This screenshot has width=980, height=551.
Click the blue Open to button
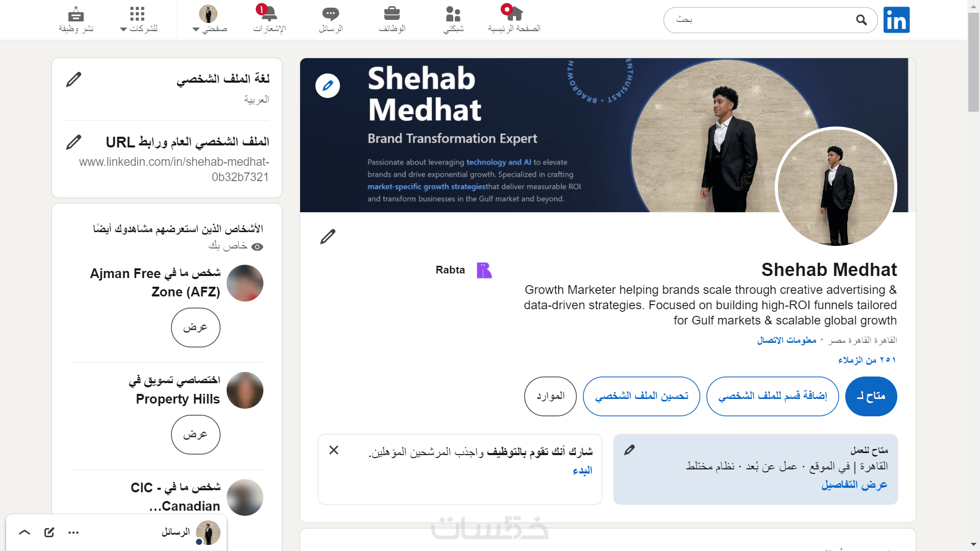[871, 396]
